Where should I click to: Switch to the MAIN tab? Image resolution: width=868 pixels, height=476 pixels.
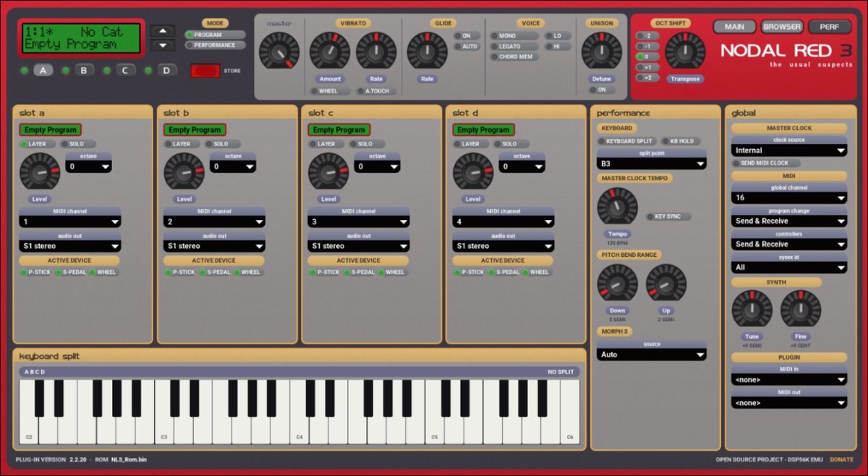pyautogui.click(x=734, y=27)
